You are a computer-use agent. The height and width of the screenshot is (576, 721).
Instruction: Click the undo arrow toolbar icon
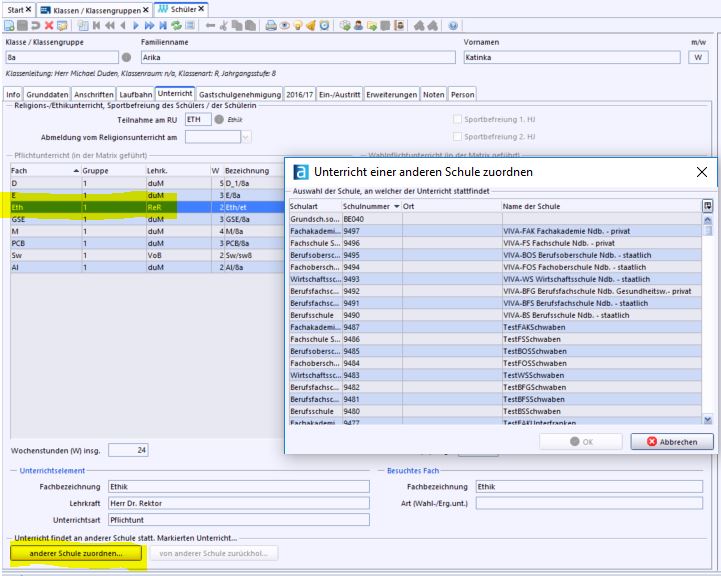[35, 26]
